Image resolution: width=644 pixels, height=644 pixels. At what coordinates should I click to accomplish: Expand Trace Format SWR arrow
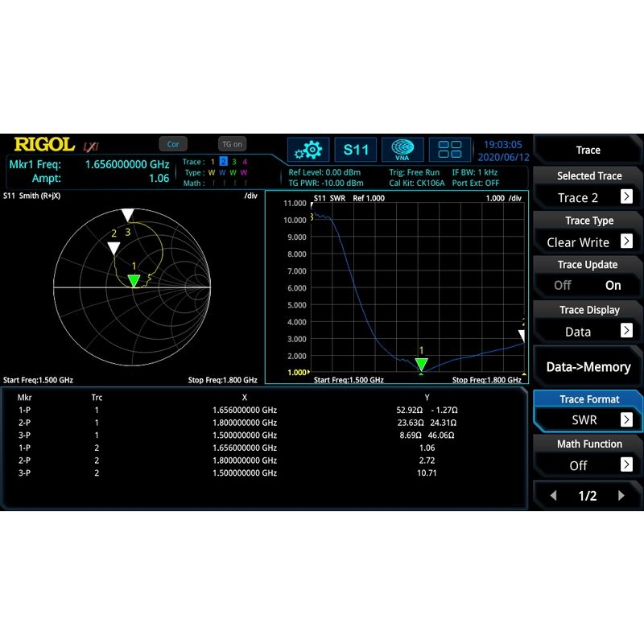(x=626, y=419)
